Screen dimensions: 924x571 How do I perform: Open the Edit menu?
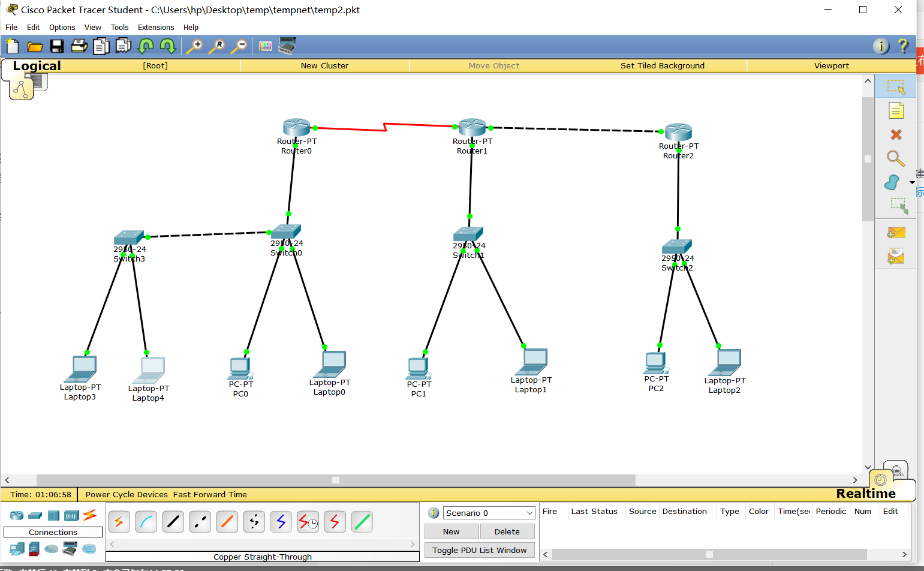[33, 28]
